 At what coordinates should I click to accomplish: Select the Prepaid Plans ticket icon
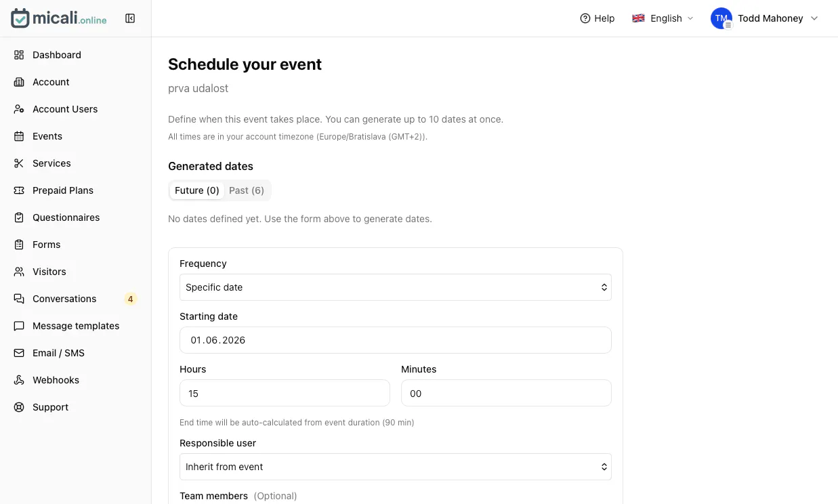(x=19, y=190)
